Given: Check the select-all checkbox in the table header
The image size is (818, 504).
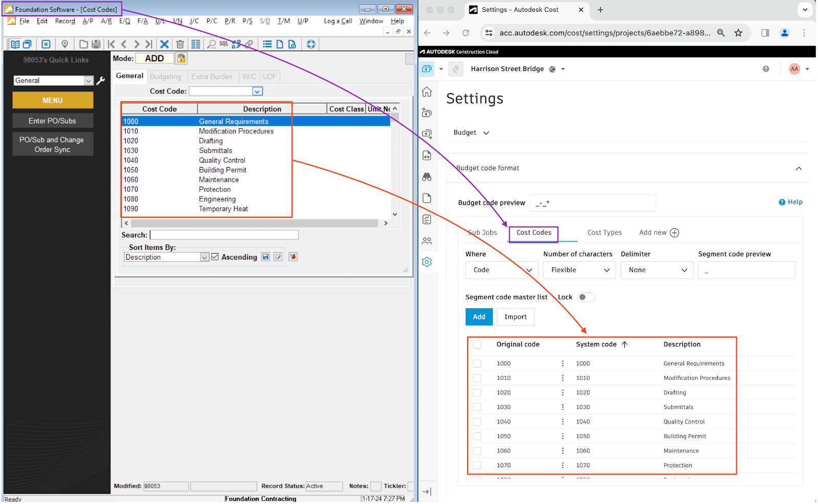Looking at the screenshot, I should click(x=477, y=345).
